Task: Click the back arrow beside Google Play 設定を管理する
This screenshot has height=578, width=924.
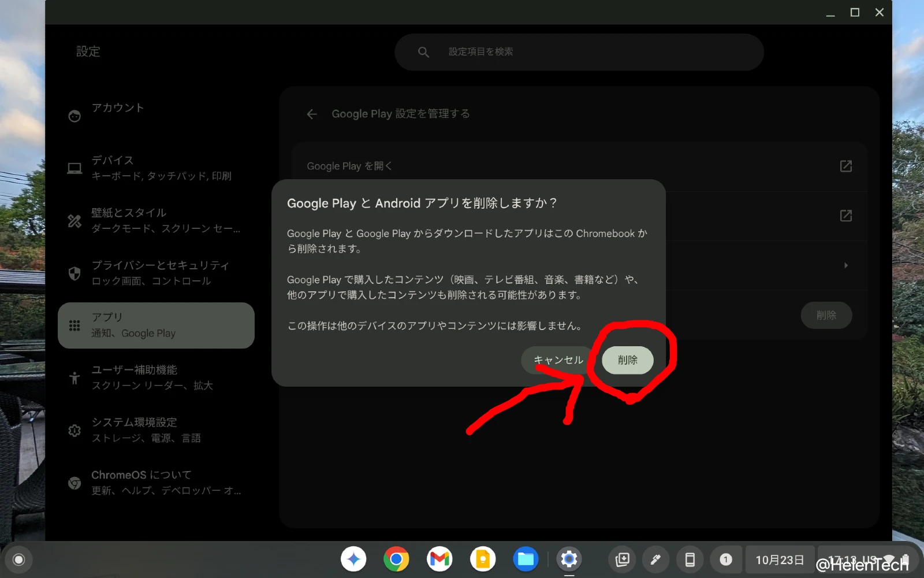Action: (x=312, y=114)
